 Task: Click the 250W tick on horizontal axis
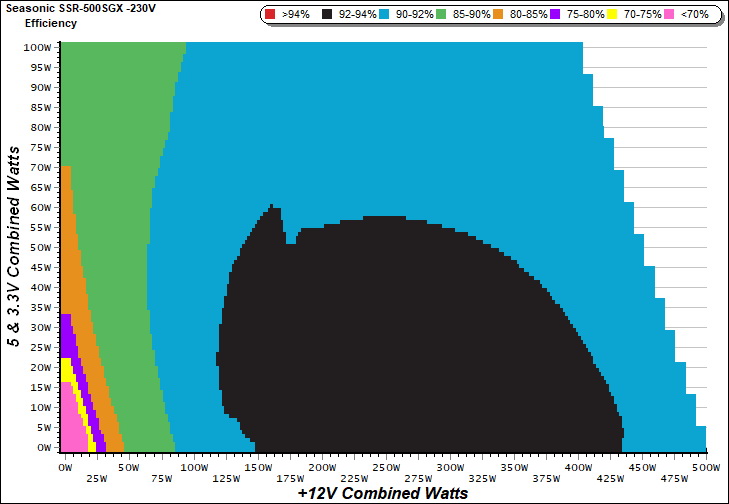(386, 467)
